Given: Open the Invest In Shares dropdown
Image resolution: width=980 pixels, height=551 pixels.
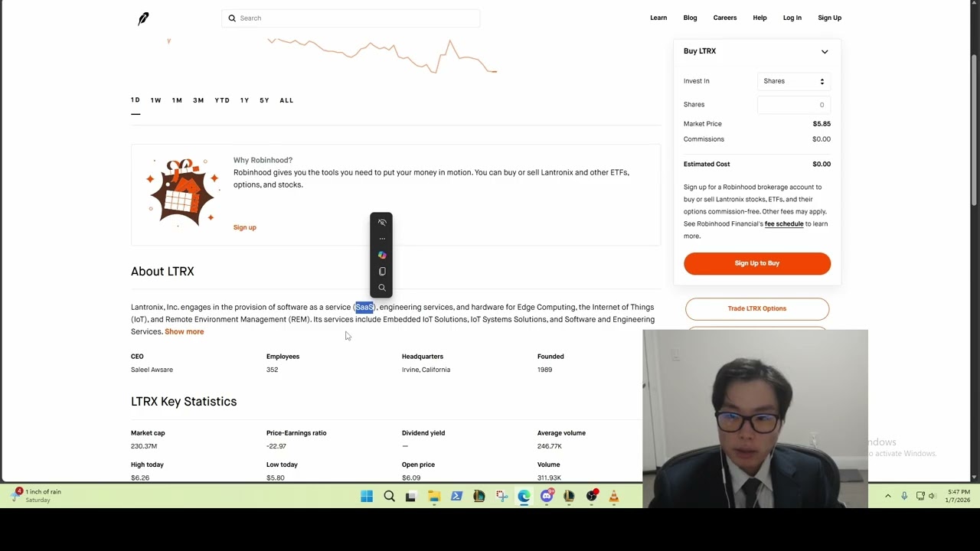Looking at the screenshot, I should pyautogui.click(x=793, y=81).
